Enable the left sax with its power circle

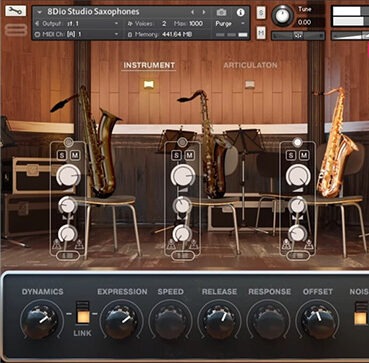[68, 143]
